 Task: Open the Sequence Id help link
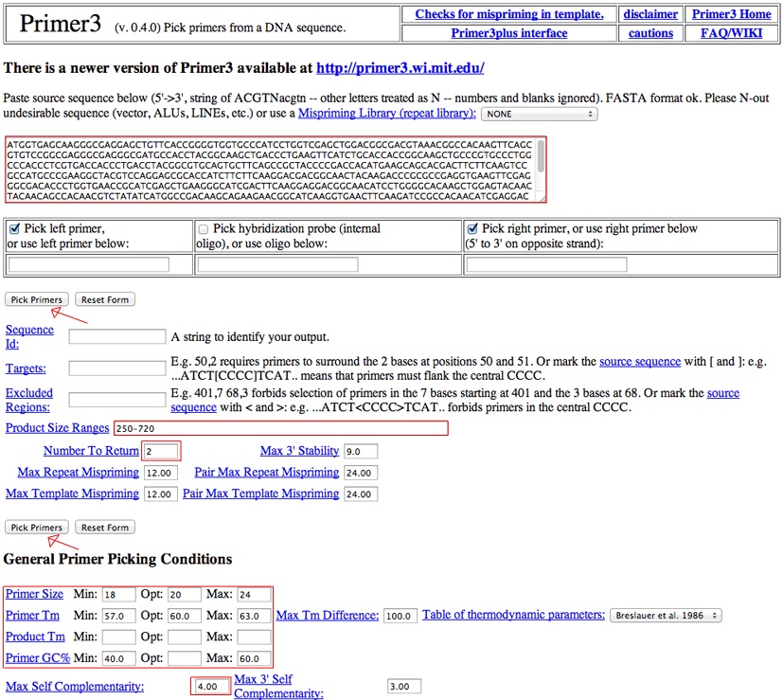point(29,337)
